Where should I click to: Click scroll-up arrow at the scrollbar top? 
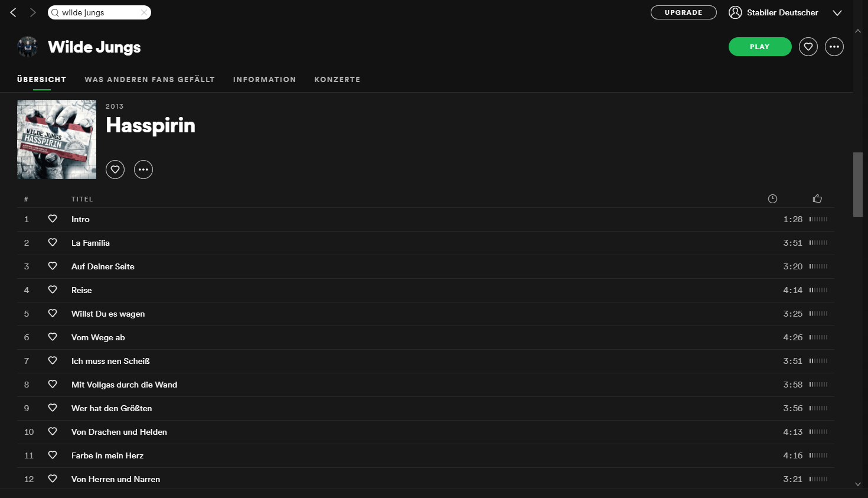[858, 31]
